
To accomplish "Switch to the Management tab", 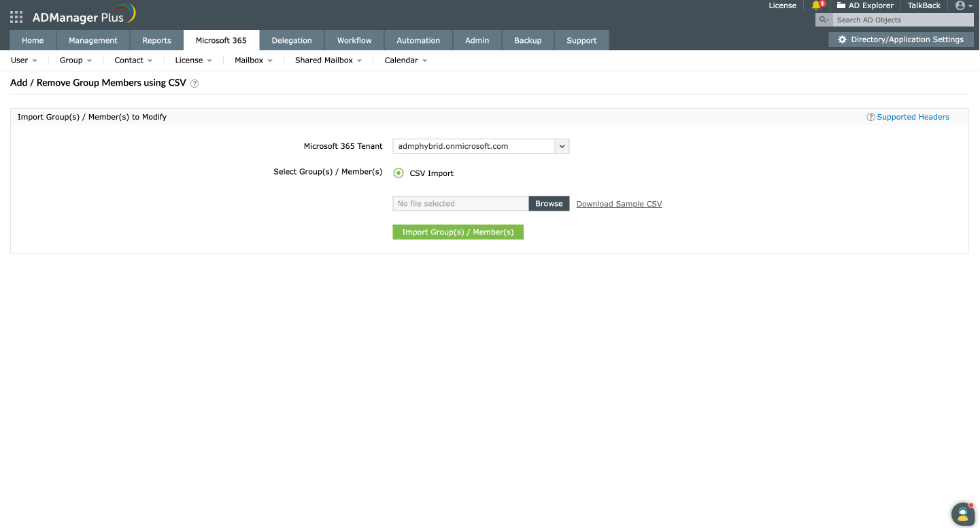I will [93, 40].
